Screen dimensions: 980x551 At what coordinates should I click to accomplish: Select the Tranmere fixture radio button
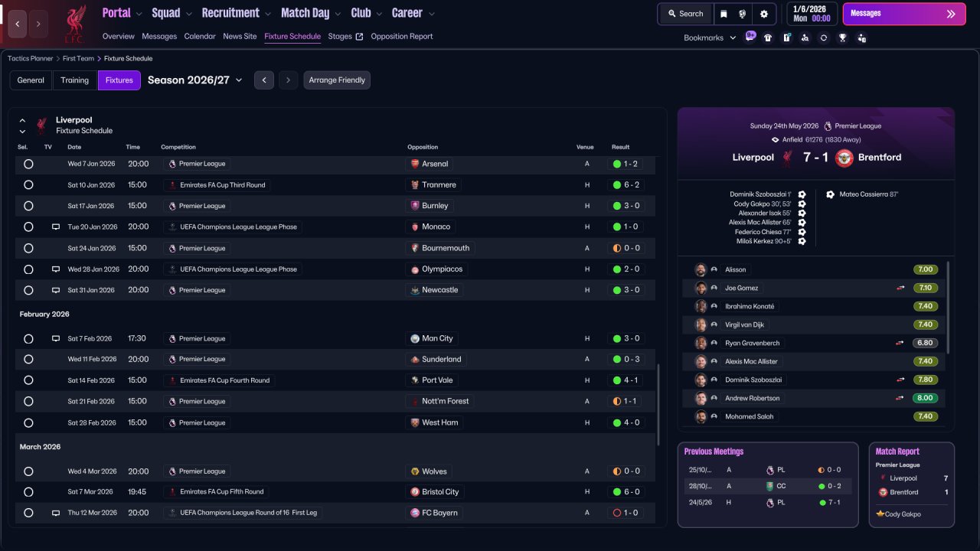28,184
